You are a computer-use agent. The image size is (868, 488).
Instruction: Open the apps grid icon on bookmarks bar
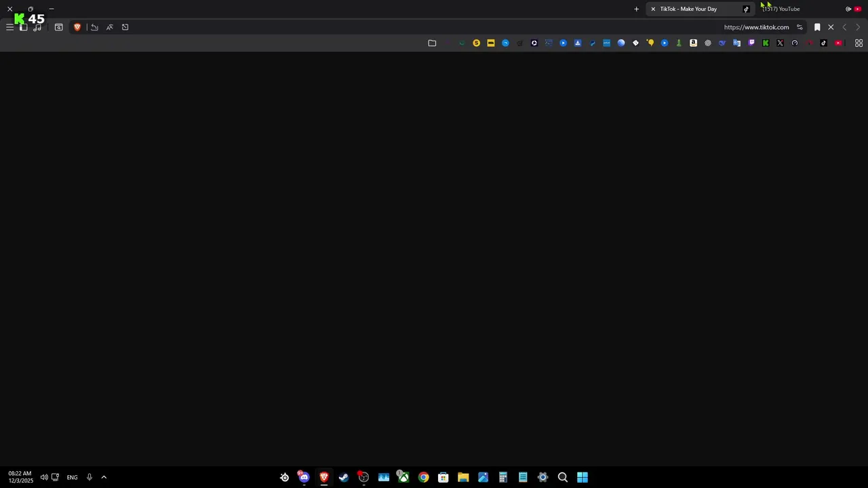tap(859, 43)
